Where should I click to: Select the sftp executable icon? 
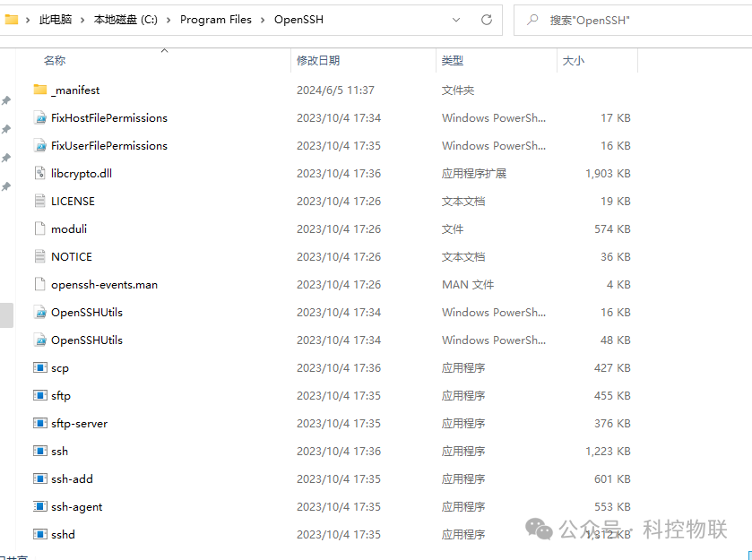[39, 395]
